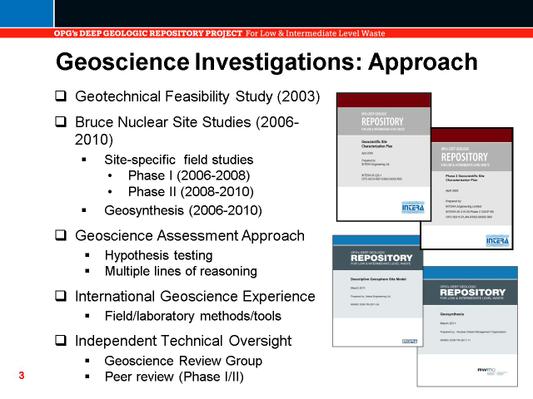The height and width of the screenshot is (399, 533).
Task: Click the header 'OPG's DEEP GEOLOGIC REPOSITORY PROJECT'
Action: 148,33
